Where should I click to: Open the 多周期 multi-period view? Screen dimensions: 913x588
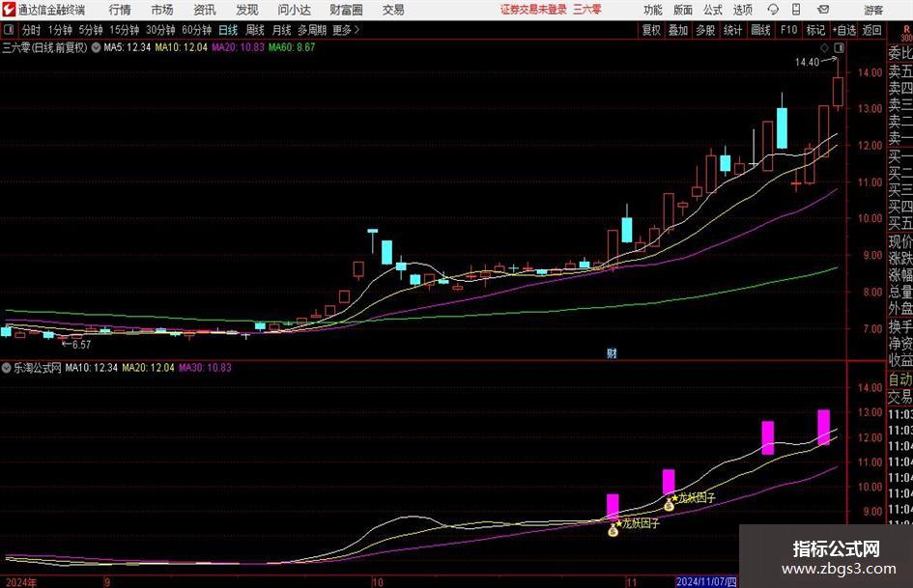coord(312,30)
